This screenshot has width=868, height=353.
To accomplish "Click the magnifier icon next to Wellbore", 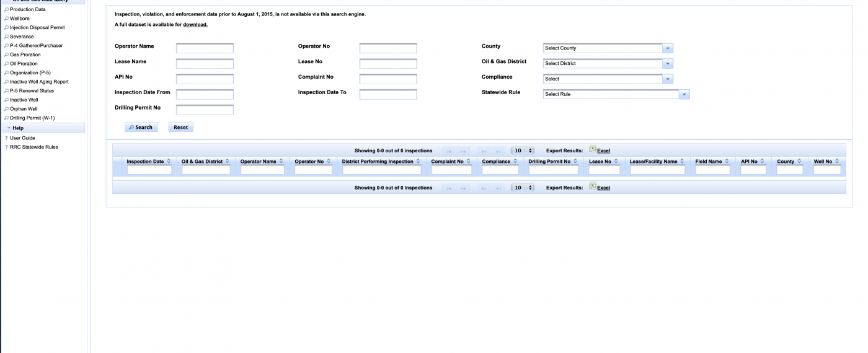I will point(6,19).
